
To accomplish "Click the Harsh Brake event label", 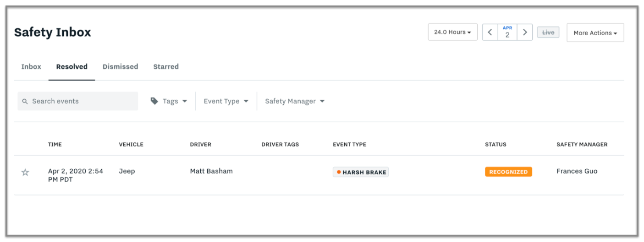I will (x=361, y=172).
